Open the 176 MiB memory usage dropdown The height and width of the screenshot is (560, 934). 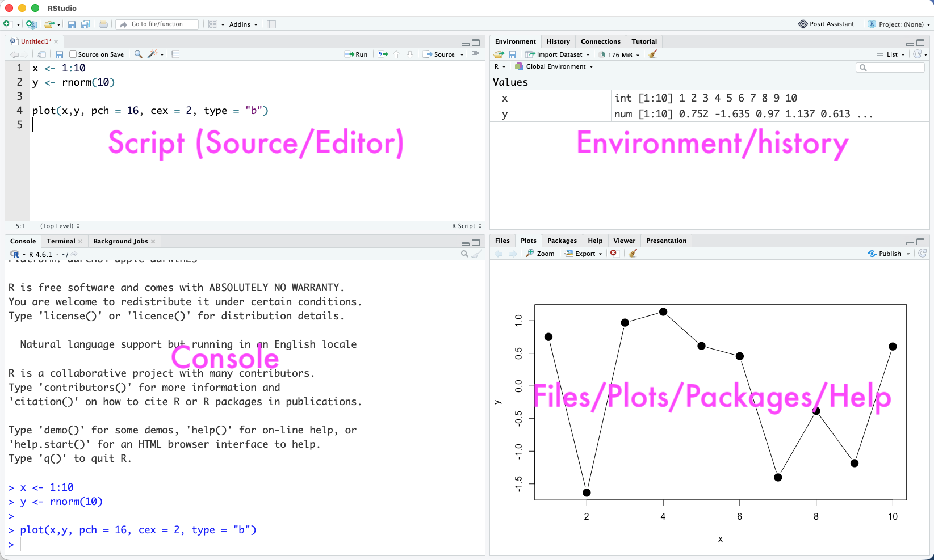(619, 55)
